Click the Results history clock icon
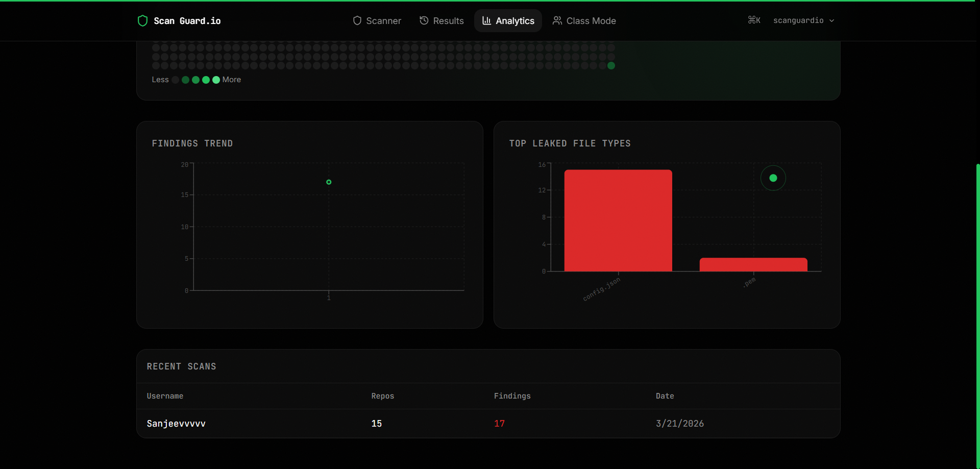 coord(424,20)
